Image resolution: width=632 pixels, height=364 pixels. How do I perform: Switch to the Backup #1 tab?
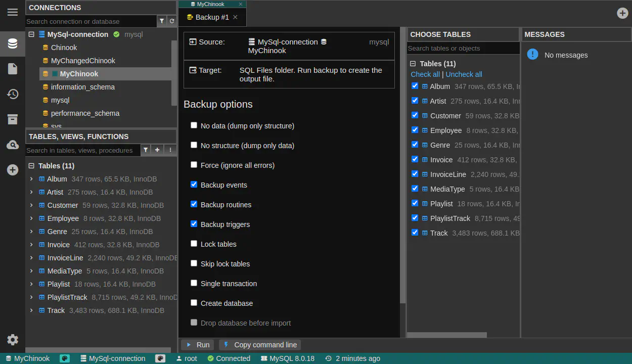(x=212, y=17)
